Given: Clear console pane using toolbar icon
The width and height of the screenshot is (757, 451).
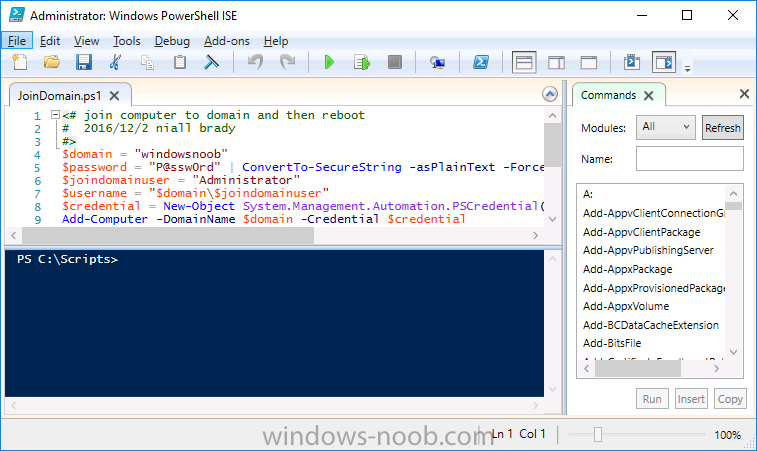Looking at the screenshot, I should pos(211,62).
